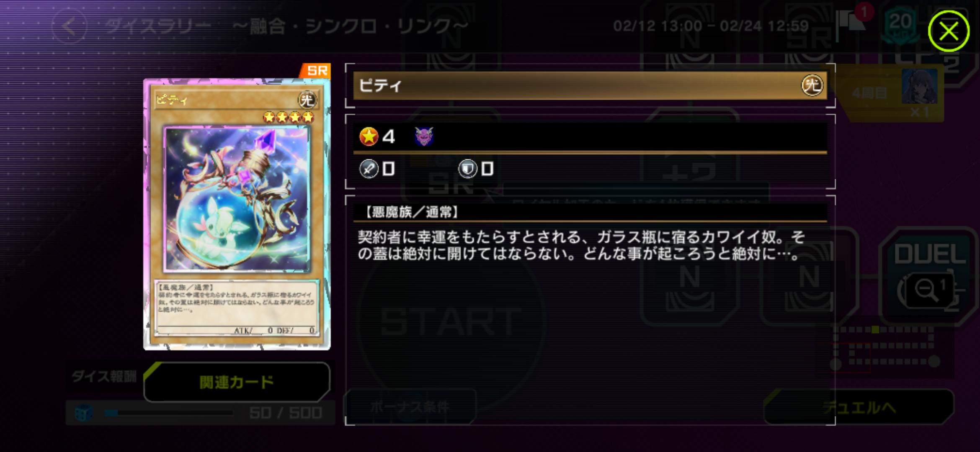Tap the ピティ card image thumbnail
980x452 pixels.
pyautogui.click(x=237, y=214)
